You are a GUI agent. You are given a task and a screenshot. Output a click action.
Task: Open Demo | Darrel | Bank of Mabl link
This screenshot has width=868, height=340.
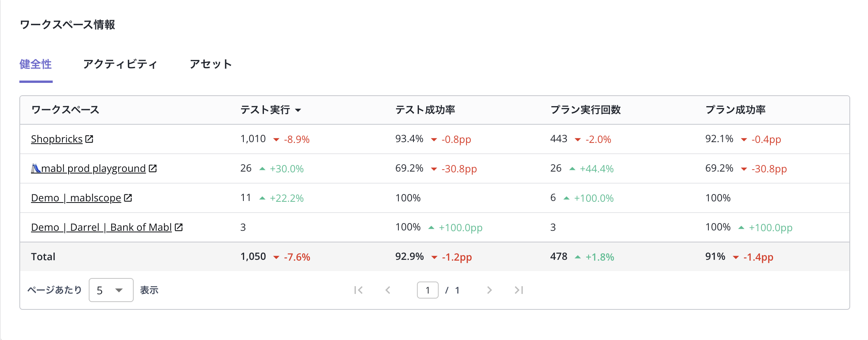pos(101,227)
